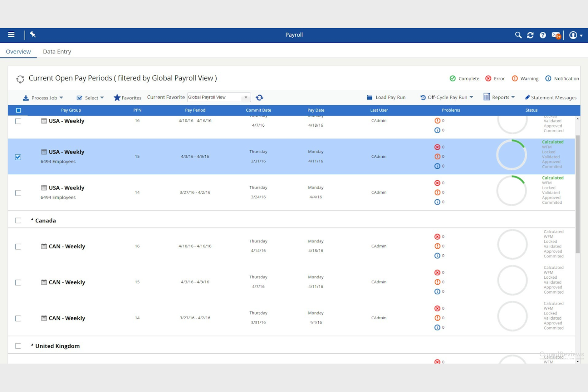Click the refresh icon next to Current Favorite
The image size is (588, 392).
pos(260,97)
